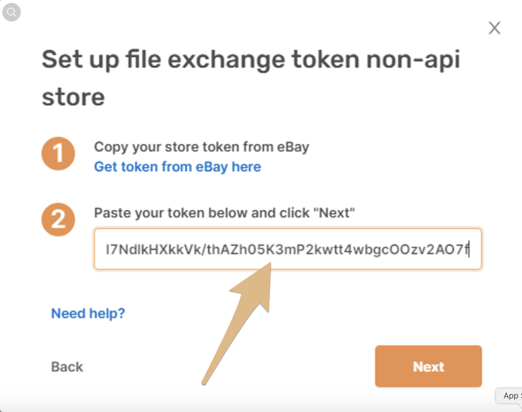
Task: Click the "non-api" text in the heading
Action: click(x=413, y=60)
